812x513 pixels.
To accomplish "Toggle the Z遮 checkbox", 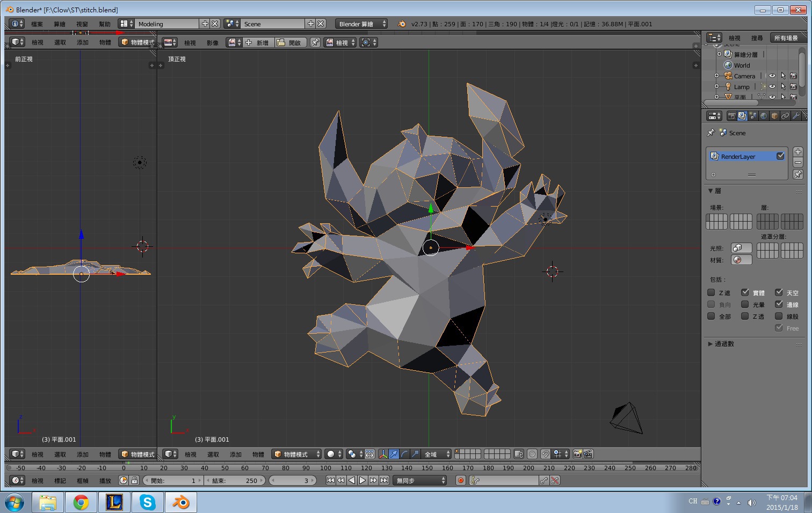I will 711,292.
